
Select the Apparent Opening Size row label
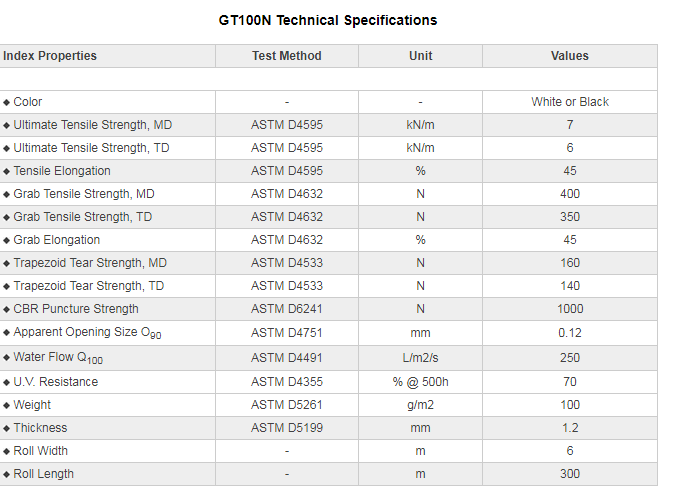83,333
